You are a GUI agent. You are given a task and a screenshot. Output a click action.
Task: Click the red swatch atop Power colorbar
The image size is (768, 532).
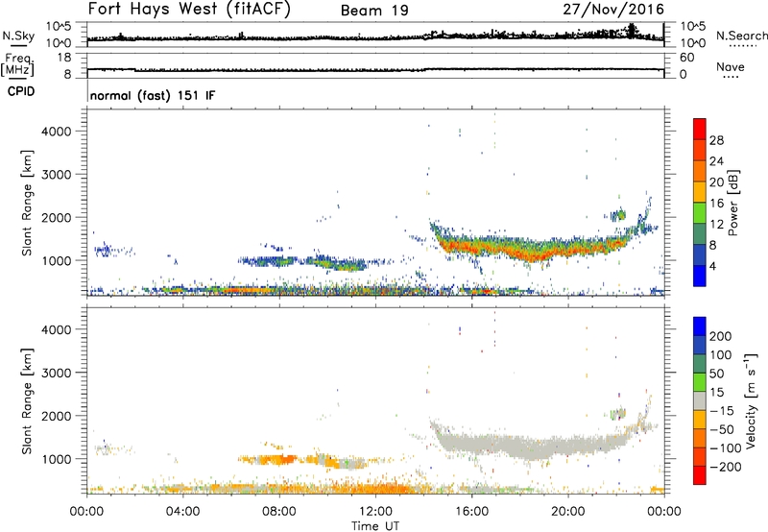[x=700, y=129]
